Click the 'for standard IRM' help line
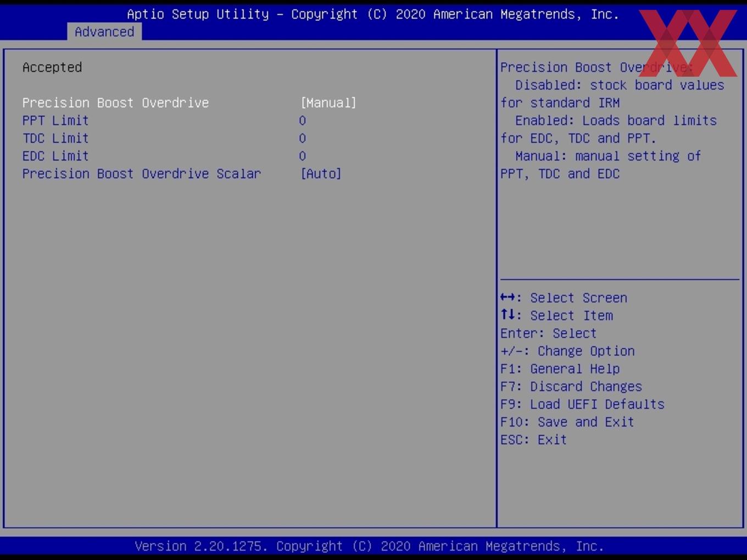 (x=560, y=103)
